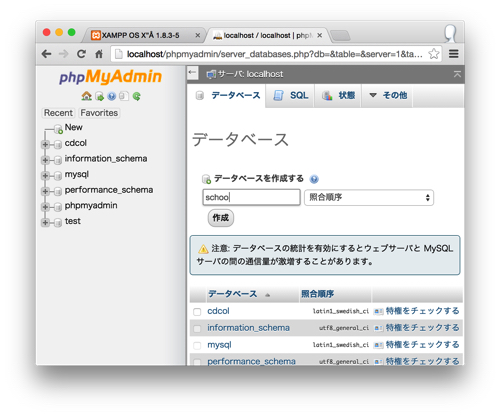The width and height of the screenshot is (500, 416).
Task: Close the XAMPP browser tab
Action: (198, 35)
